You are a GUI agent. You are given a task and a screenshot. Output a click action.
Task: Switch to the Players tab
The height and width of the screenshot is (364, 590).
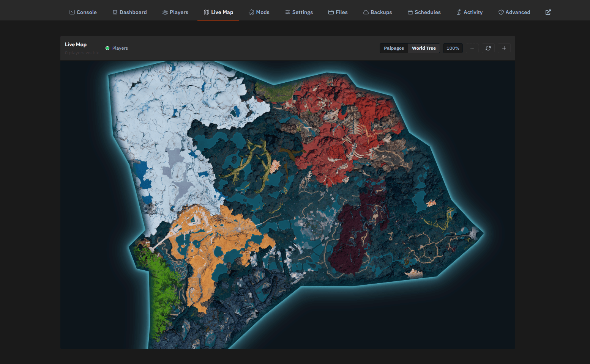click(175, 12)
